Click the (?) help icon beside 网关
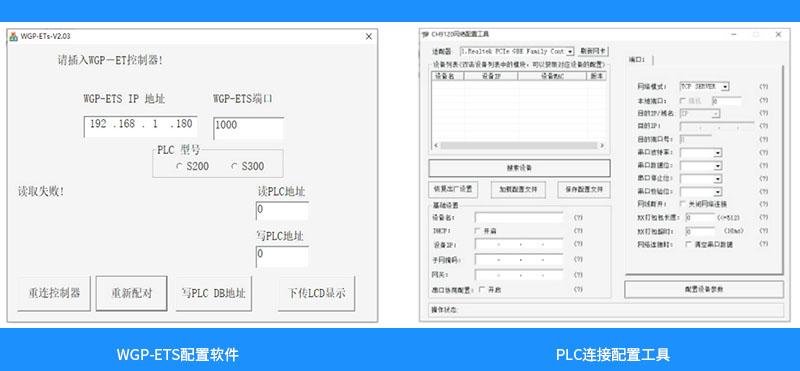This screenshot has width=800, height=371. coord(578,275)
